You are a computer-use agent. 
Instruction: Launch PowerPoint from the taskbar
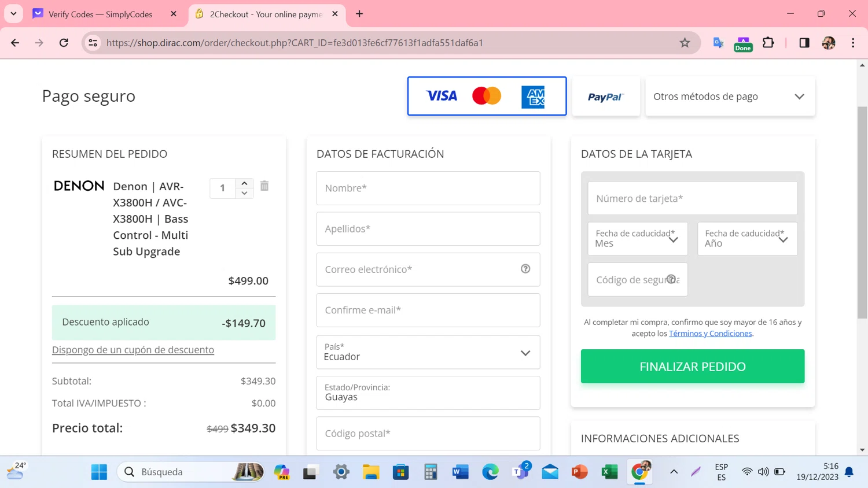point(580,472)
